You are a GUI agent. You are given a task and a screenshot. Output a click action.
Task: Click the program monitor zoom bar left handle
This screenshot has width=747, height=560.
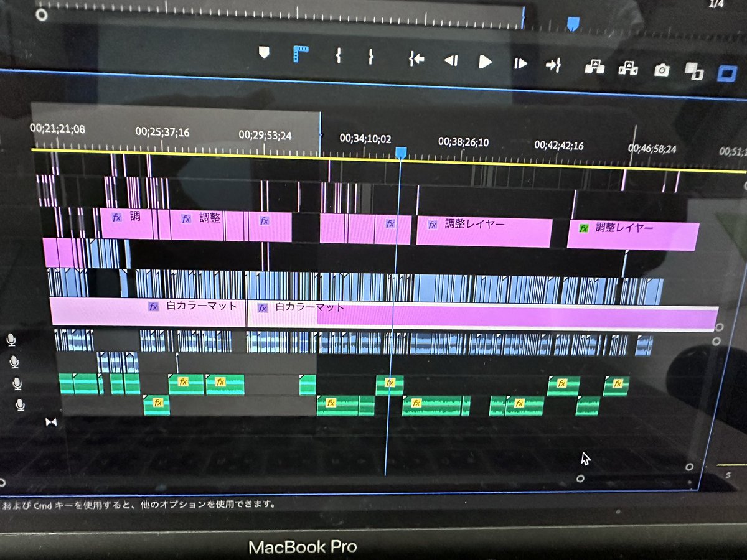tap(41, 14)
